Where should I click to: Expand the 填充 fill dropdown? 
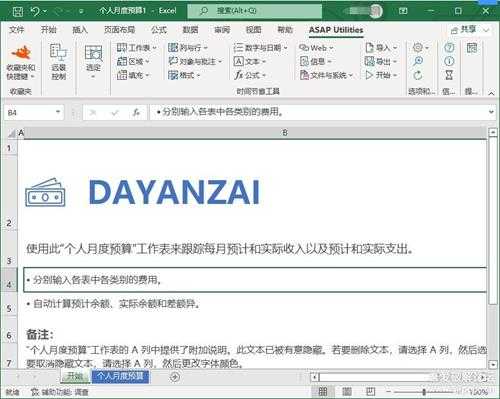click(133, 75)
